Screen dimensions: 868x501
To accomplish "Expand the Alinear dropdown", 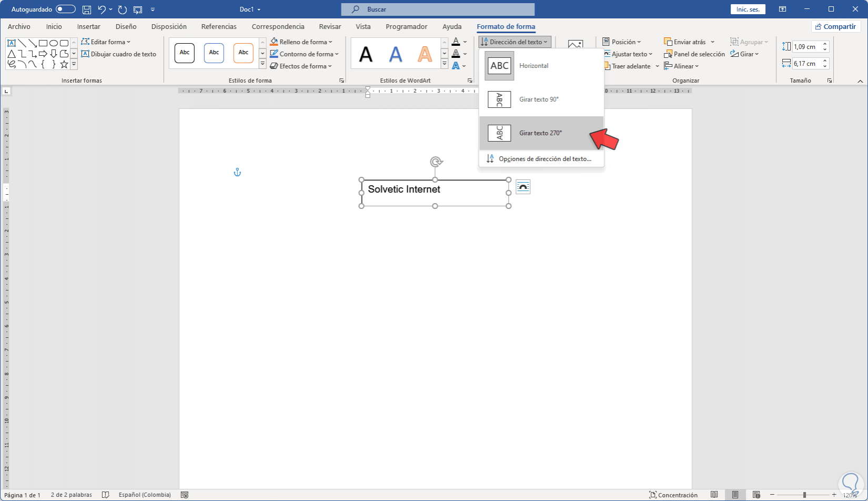I will point(682,66).
